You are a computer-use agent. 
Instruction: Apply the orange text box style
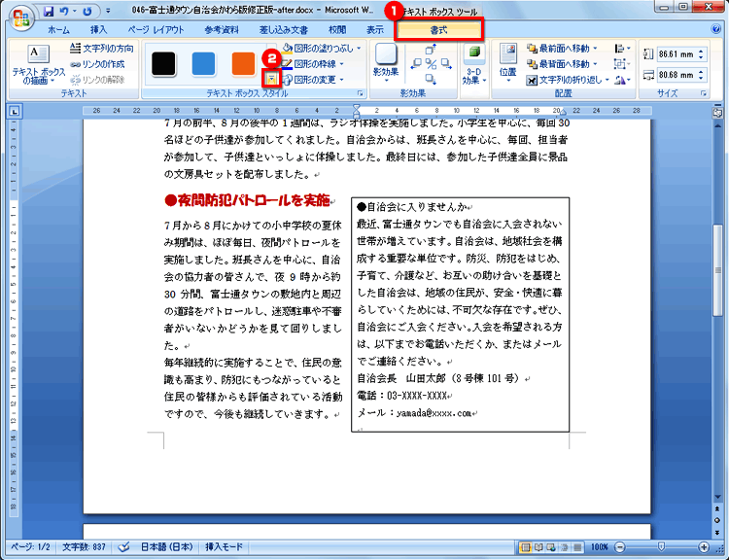point(244,64)
